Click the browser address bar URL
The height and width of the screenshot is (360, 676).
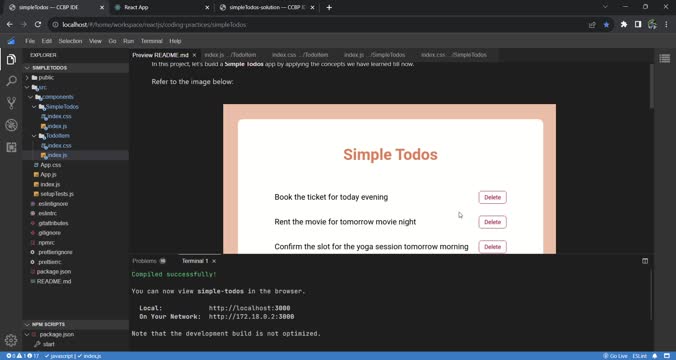(154, 25)
